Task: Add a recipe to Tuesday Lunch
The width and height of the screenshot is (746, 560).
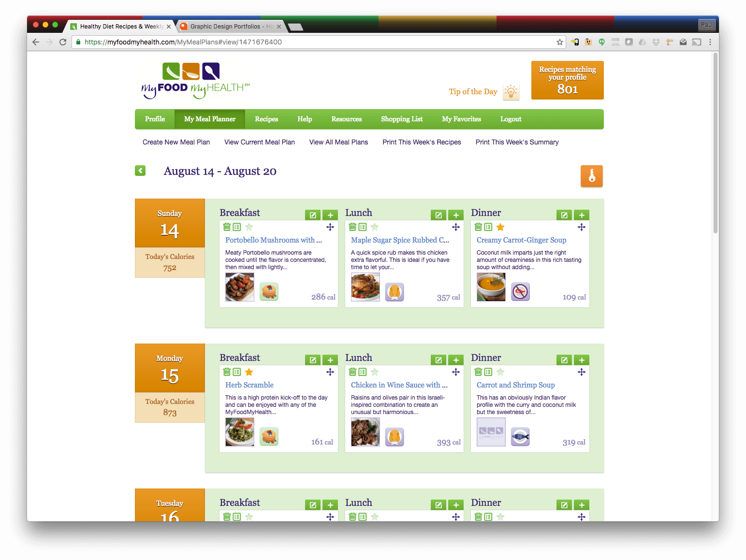Action: pyautogui.click(x=456, y=505)
